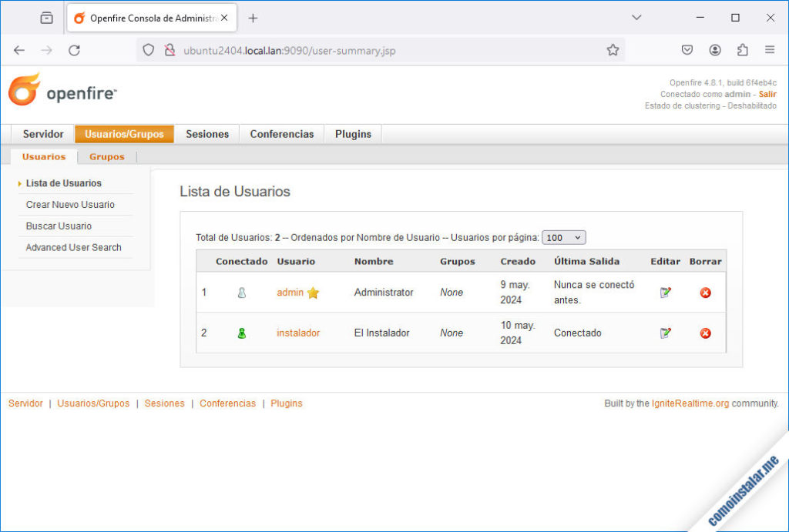Click the Conectado last logout cell
The height and width of the screenshot is (532, 789).
coord(577,333)
